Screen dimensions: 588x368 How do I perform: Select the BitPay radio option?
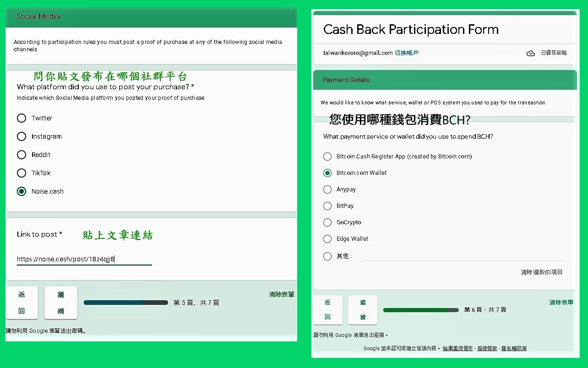(327, 206)
